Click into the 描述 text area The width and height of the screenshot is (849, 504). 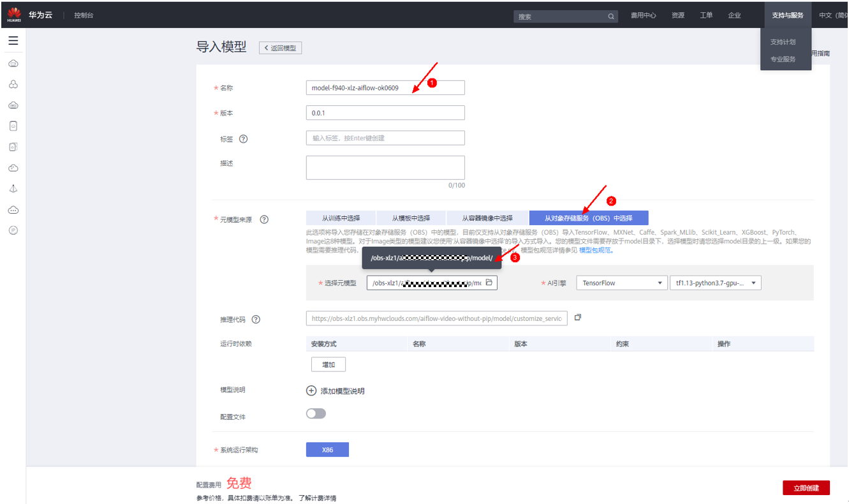coord(385,168)
